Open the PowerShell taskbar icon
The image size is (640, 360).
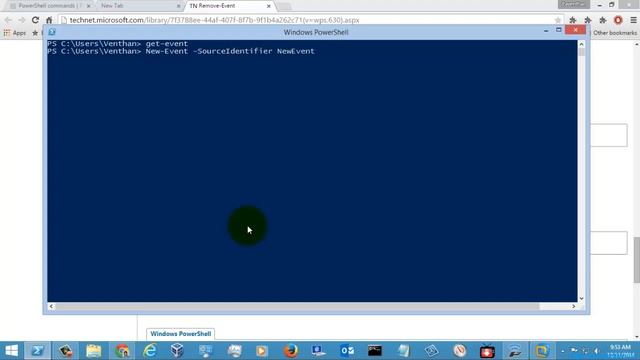38,351
